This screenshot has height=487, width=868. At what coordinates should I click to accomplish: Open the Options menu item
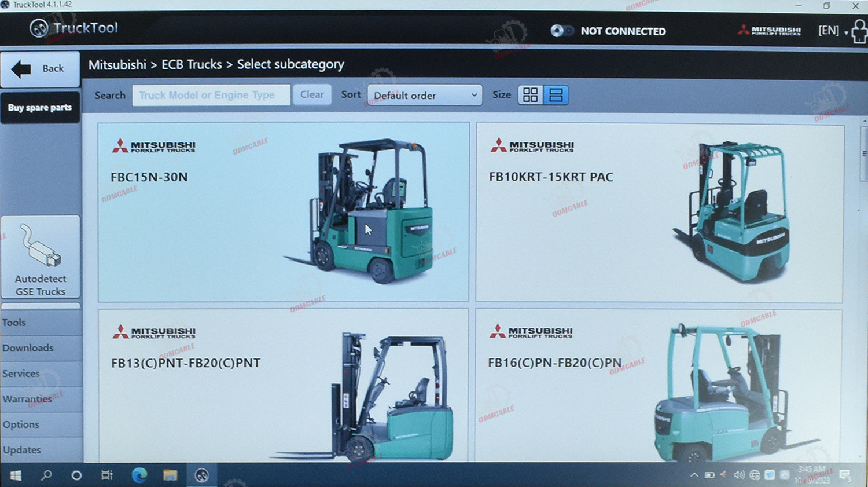[41, 424]
